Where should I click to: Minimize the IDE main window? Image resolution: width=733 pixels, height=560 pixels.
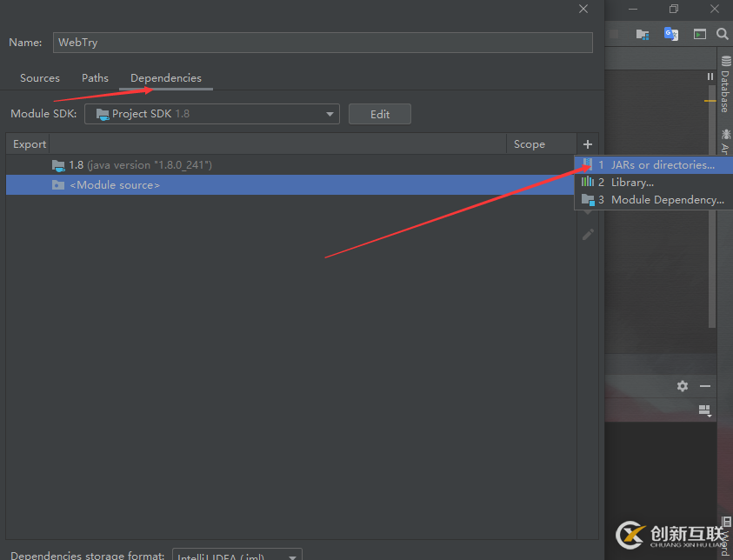(x=633, y=9)
